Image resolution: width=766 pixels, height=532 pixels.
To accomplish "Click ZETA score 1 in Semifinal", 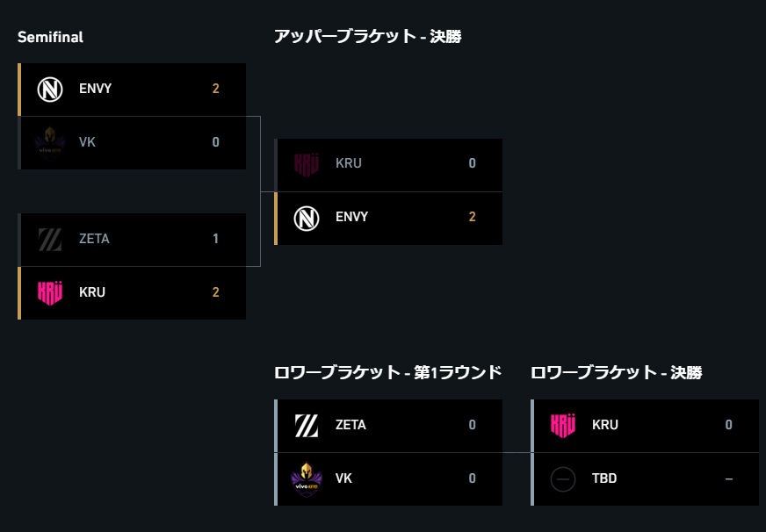I will tap(215, 239).
